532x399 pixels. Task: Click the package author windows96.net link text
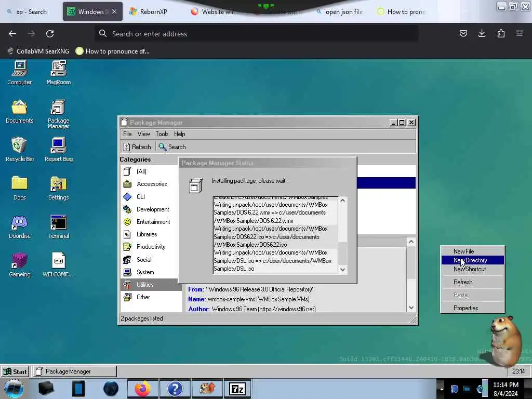tap(287, 309)
